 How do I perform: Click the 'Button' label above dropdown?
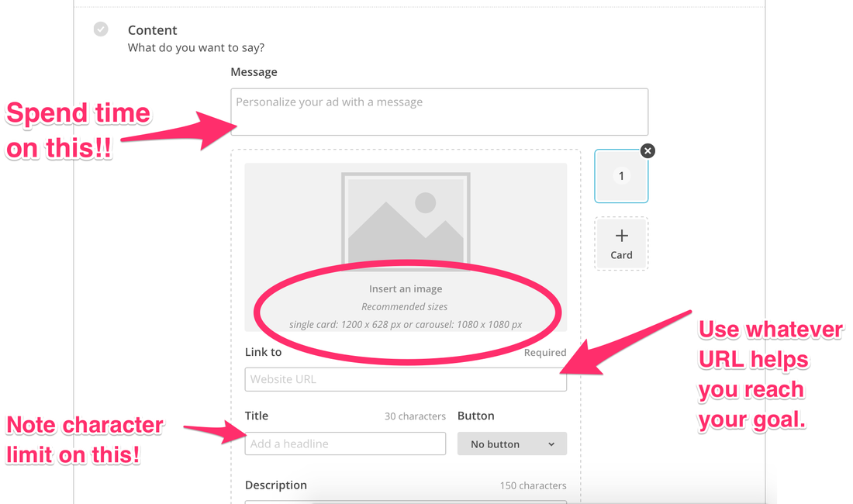tap(476, 416)
